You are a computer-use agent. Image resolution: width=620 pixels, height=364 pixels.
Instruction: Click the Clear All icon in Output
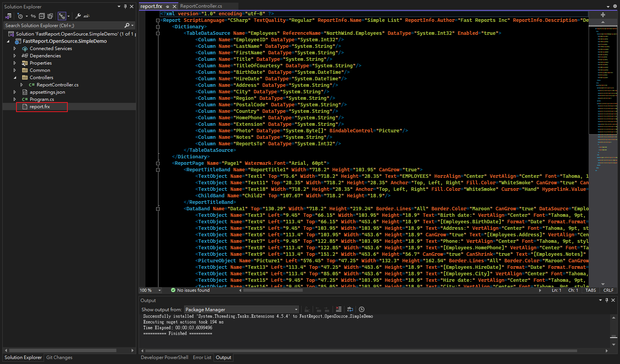338,309
